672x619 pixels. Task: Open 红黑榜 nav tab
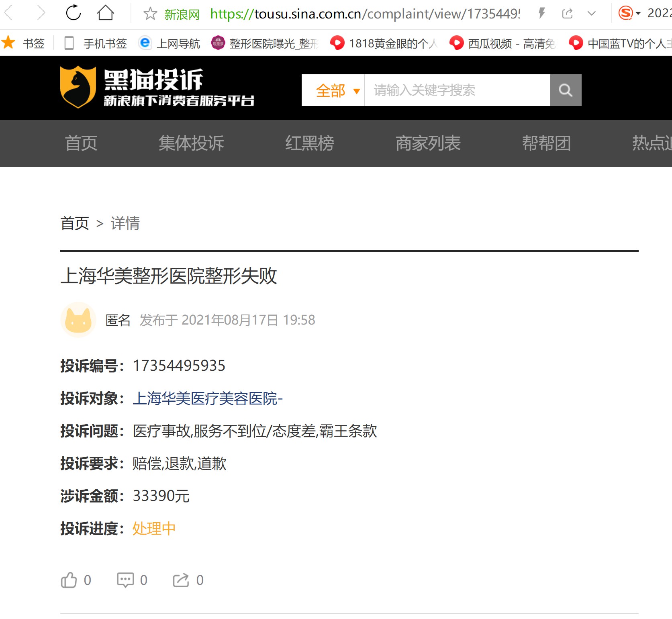[310, 143]
